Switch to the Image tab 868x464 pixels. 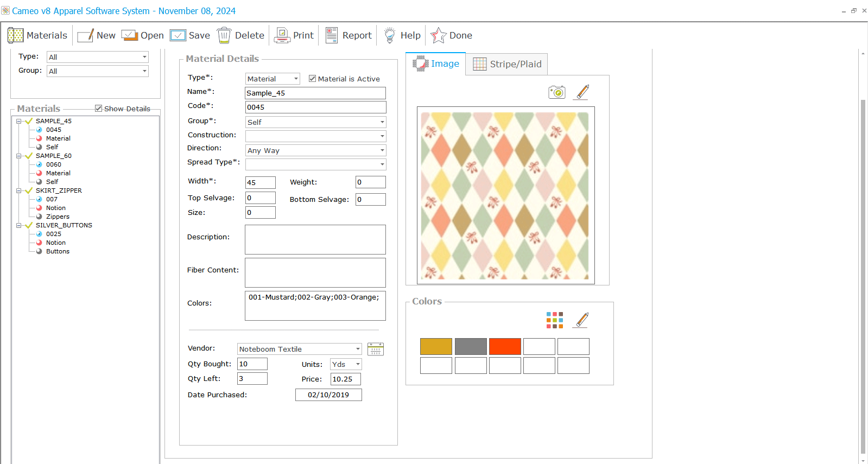click(436, 64)
